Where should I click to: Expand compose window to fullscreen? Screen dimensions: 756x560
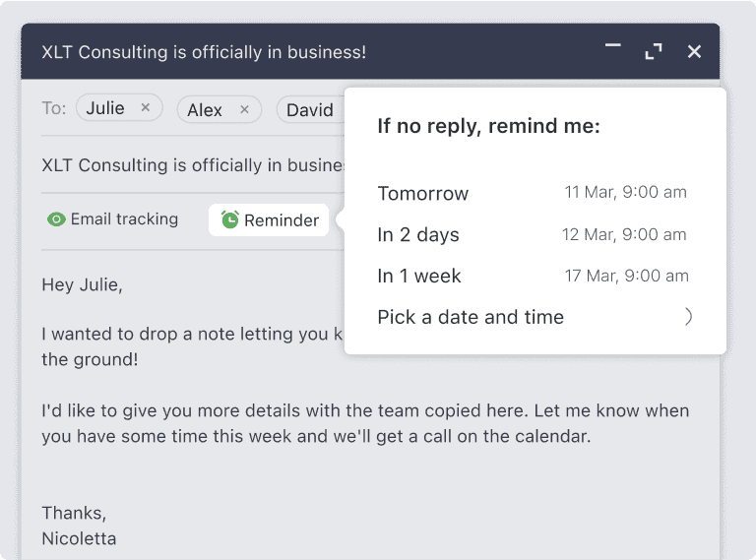[654, 51]
